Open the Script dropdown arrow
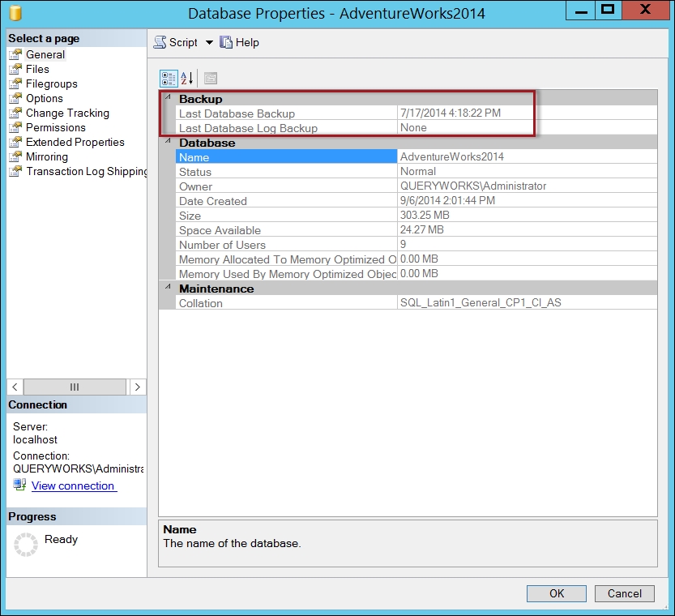The image size is (675, 616). (x=209, y=43)
